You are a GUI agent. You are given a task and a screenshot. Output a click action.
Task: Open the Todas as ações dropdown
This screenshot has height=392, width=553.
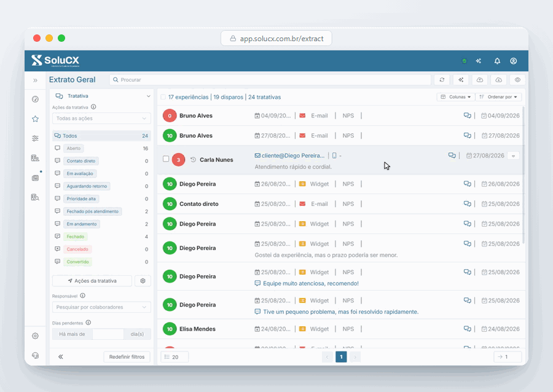coord(101,119)
